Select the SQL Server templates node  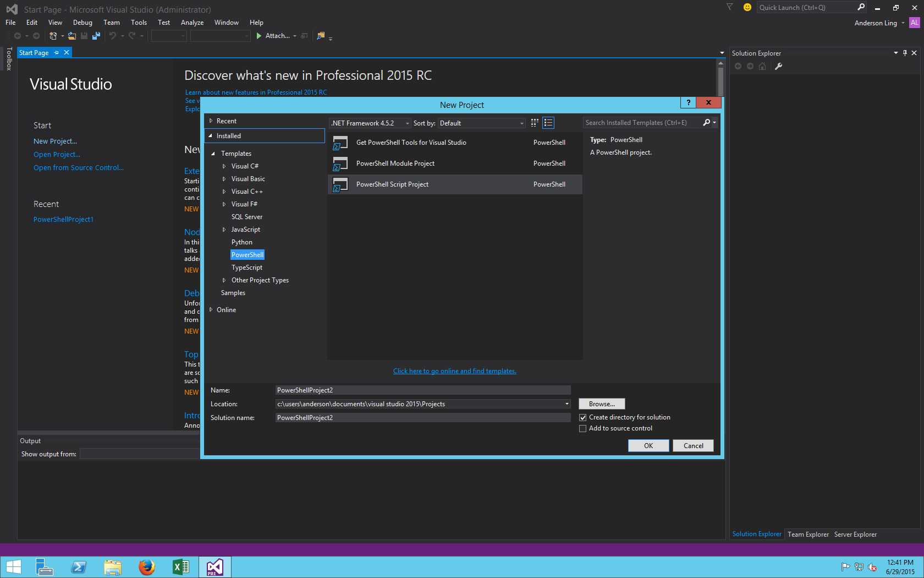click(247, 217)
